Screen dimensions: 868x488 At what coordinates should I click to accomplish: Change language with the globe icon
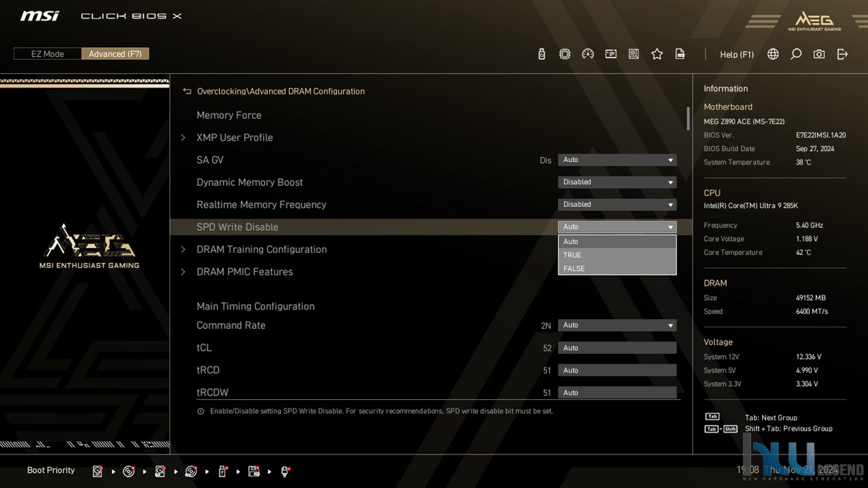773,54
